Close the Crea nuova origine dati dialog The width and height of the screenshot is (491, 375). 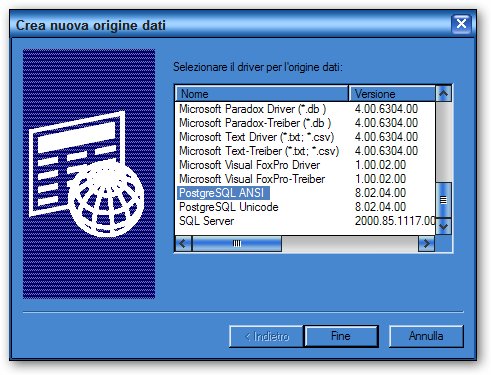(461, 24)
